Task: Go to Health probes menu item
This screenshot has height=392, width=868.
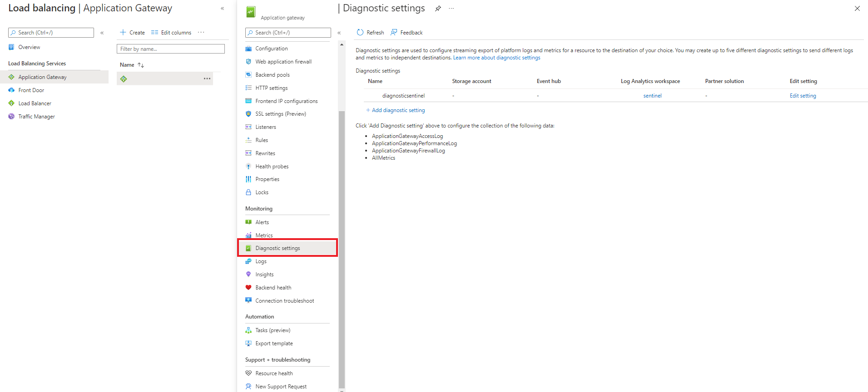Action: point(272,167)
